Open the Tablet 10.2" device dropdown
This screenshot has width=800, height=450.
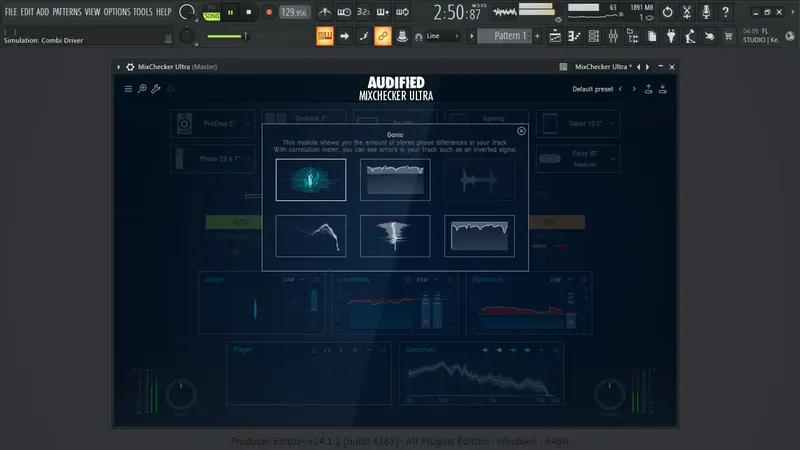[x=578, y=123]
